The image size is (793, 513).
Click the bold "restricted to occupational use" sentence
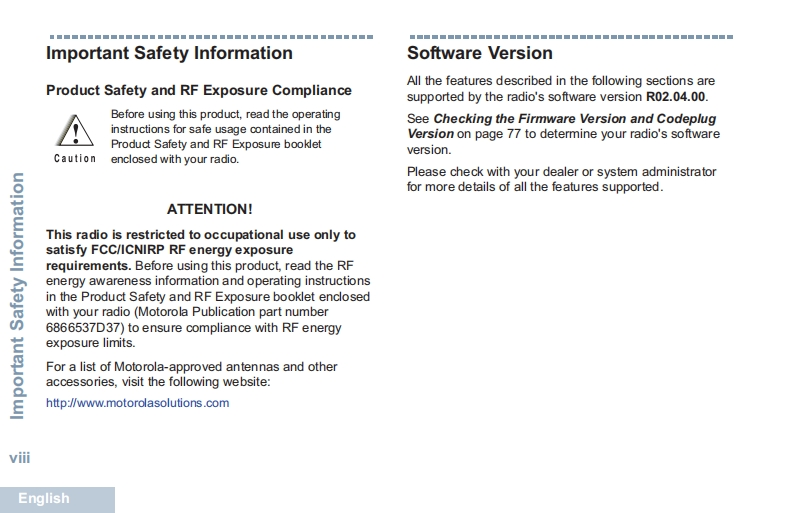point(200,236)
